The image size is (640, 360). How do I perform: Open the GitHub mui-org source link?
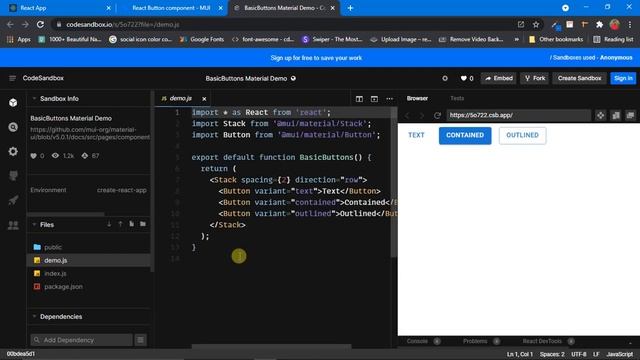point(90,133)
